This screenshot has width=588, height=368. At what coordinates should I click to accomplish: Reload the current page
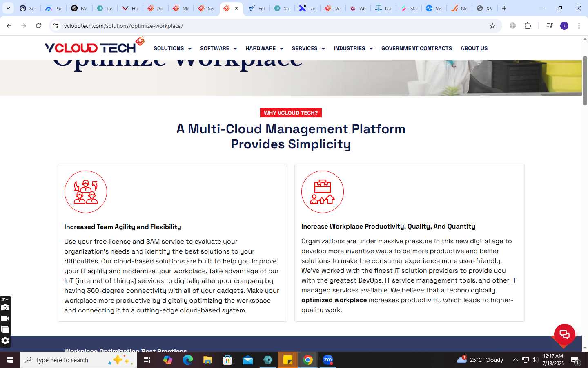38,26
